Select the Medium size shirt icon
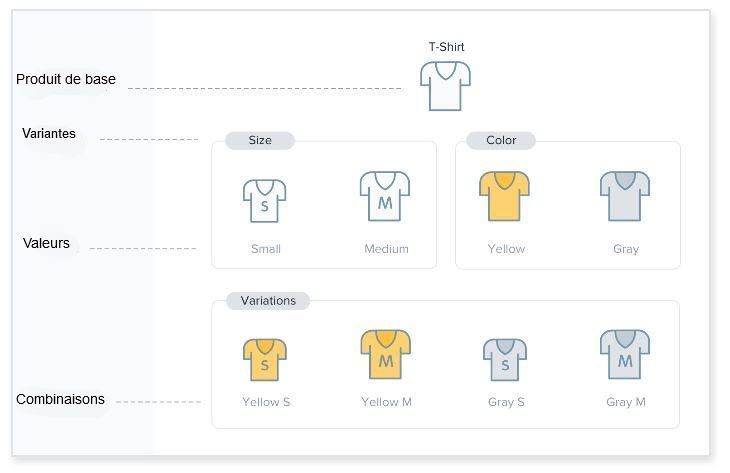The image size is (730, 473). (385, 196)
